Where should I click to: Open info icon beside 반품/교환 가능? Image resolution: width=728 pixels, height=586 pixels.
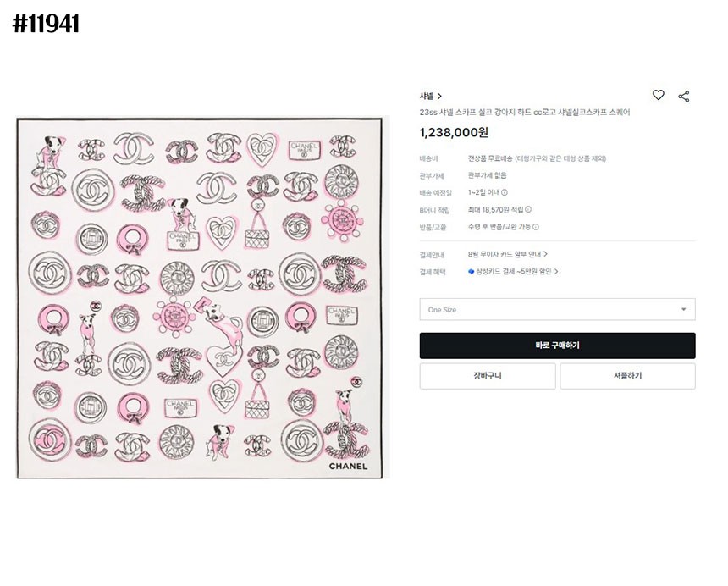(x=536, y=227)
